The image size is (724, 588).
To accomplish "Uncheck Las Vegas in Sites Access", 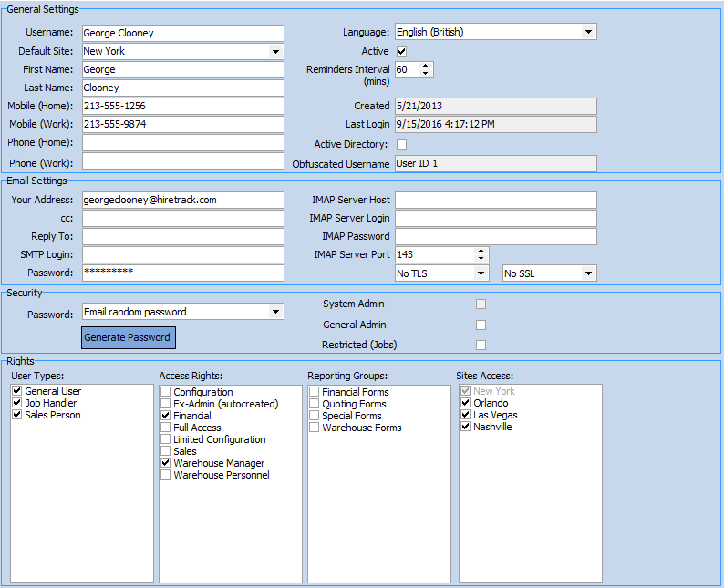I will (x=466, y=416).
